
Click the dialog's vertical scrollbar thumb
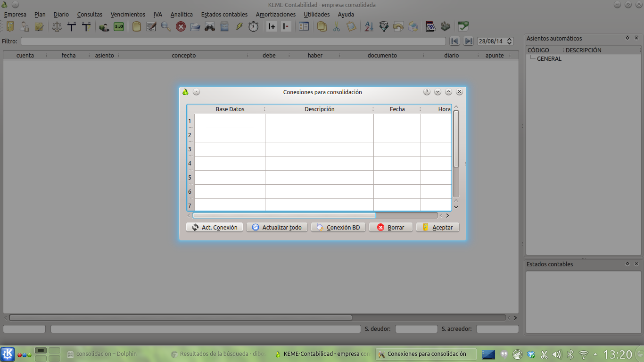[x=456, y=139]
